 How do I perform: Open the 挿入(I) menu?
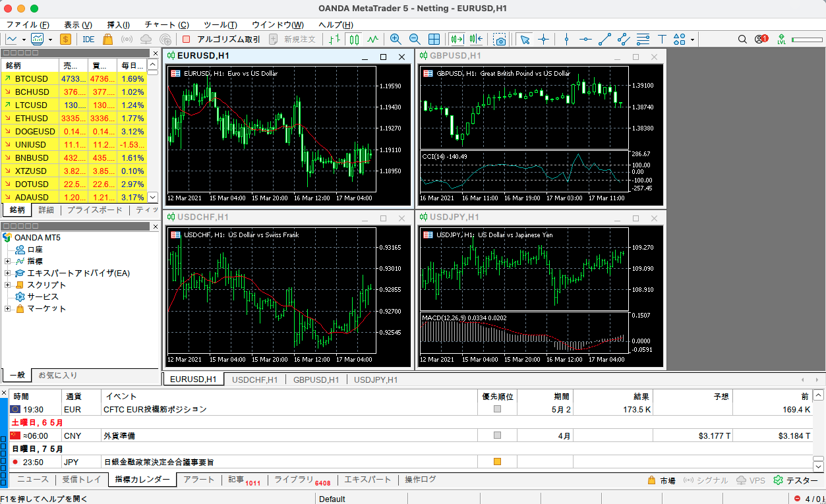click(118, 24)
